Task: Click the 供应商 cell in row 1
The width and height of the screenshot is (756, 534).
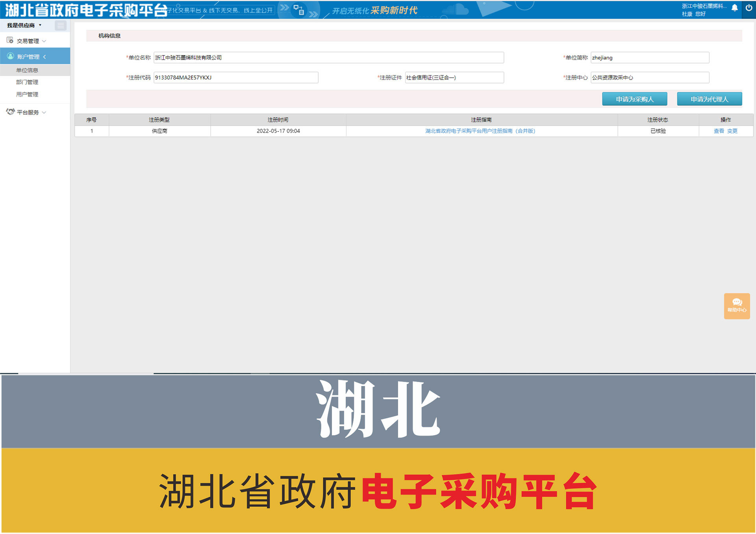Action: coord(159,131)
